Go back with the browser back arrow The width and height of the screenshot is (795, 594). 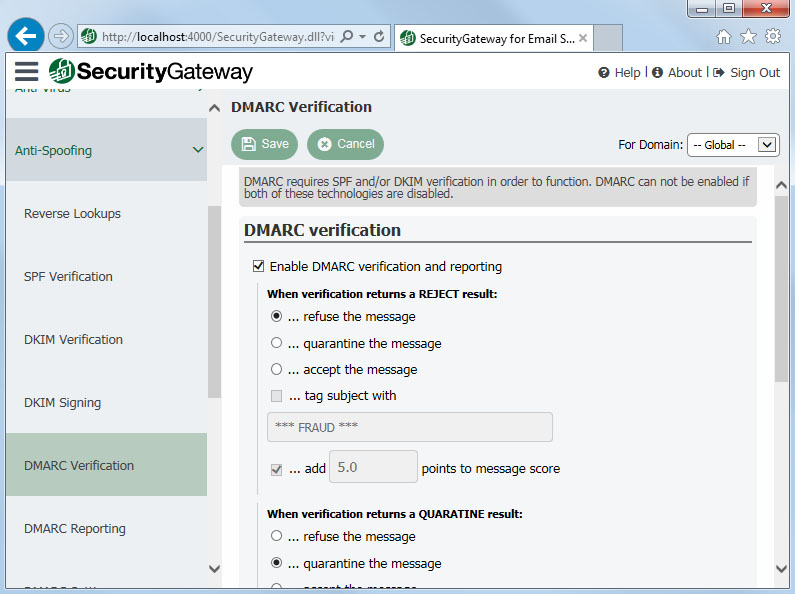click(x=25, y=35)
